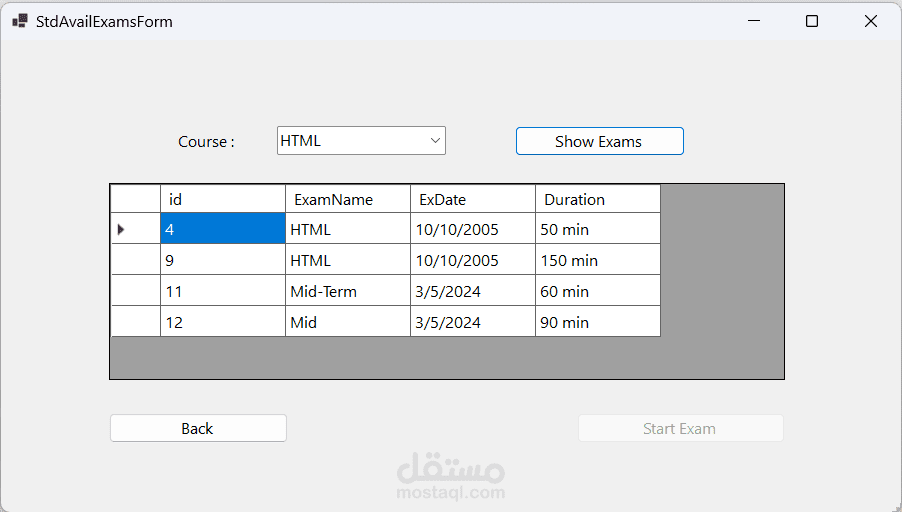Image resolution: width=902 pixels, height=512 pixels.
Task: Select the id cell with value 9
Action: (x=223, y=259)
